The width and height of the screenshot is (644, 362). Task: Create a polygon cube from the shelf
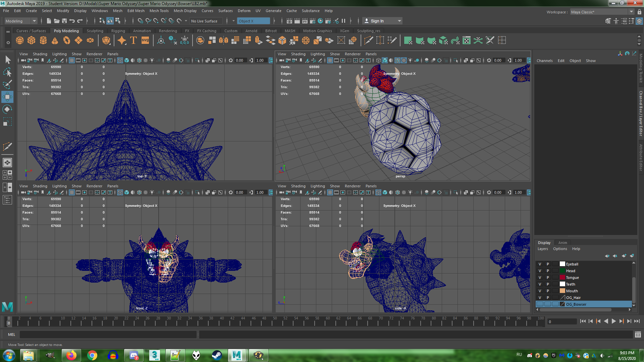tap(32, 41)
